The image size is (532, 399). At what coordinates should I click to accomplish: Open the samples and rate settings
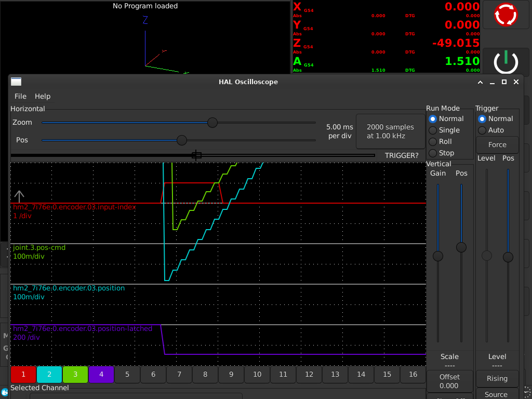coord(390,131)
